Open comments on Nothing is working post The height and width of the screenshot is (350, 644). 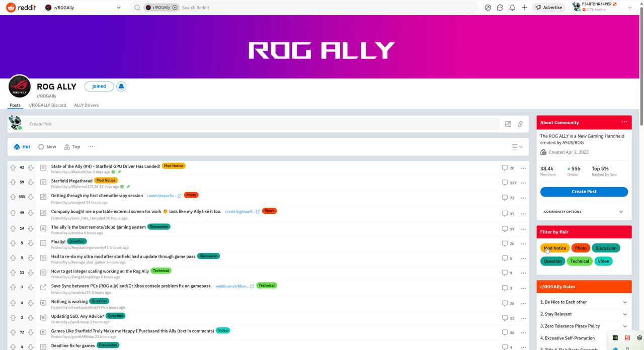tap(505, 303)
